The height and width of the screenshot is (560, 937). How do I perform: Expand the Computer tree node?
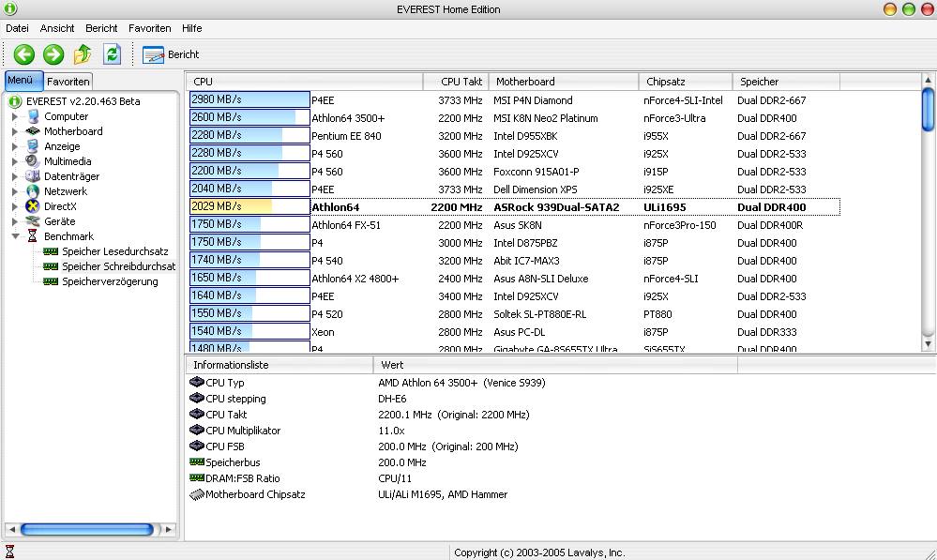(15, 116)
